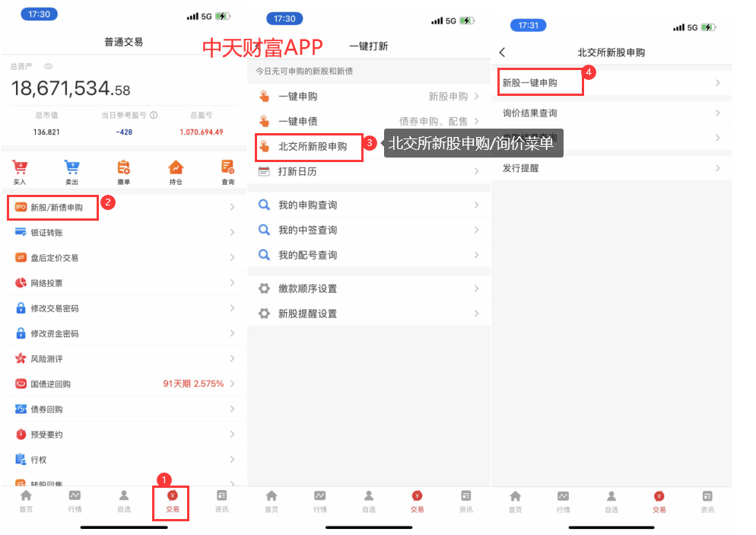
Task: Click the 网络投票 pie icon
Action: [x=21, y=282]
